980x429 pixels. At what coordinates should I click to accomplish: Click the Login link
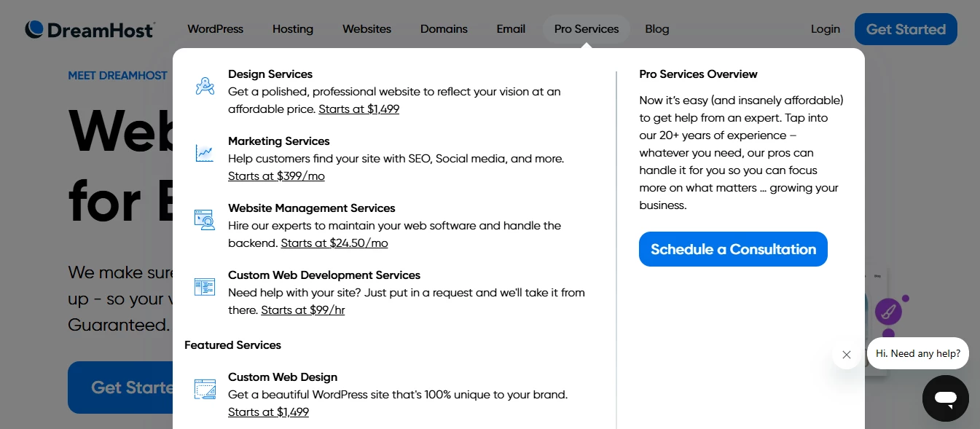click(826, 29)
